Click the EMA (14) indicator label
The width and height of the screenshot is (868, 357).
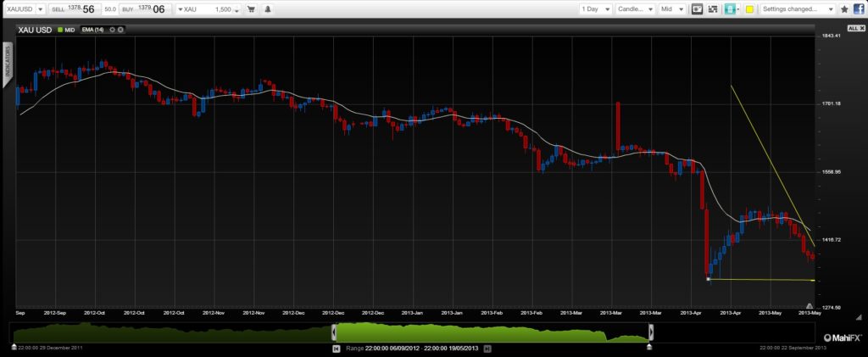pyautogui.click(x=92, y=30)
